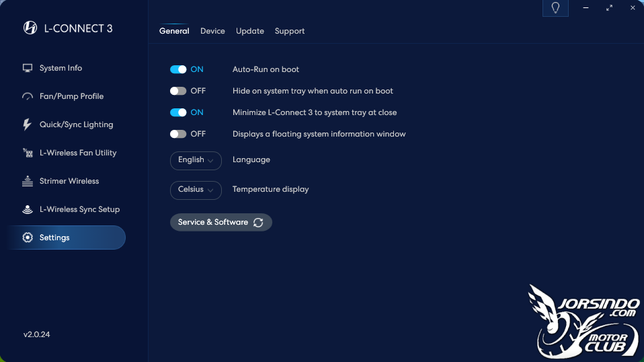Switch to the Device tab
Screen dimensions: 644x362
click(x=212, y=31)
